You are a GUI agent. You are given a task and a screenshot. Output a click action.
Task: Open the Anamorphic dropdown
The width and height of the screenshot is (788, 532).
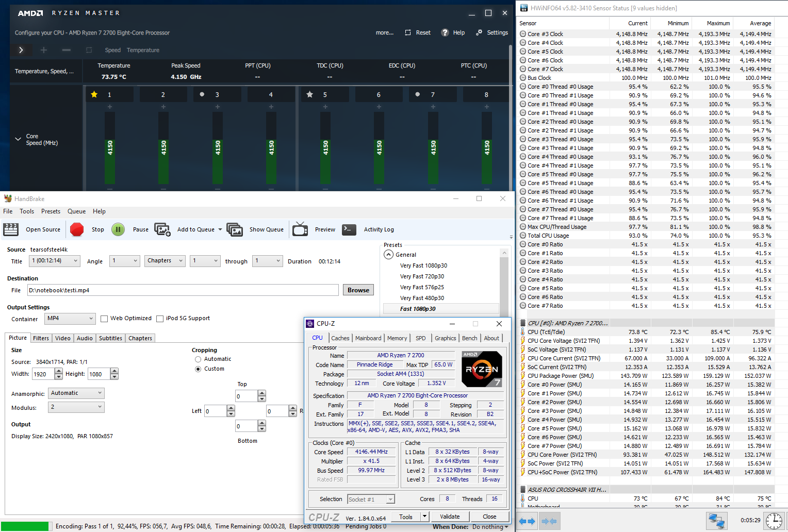tap(76, 393)
